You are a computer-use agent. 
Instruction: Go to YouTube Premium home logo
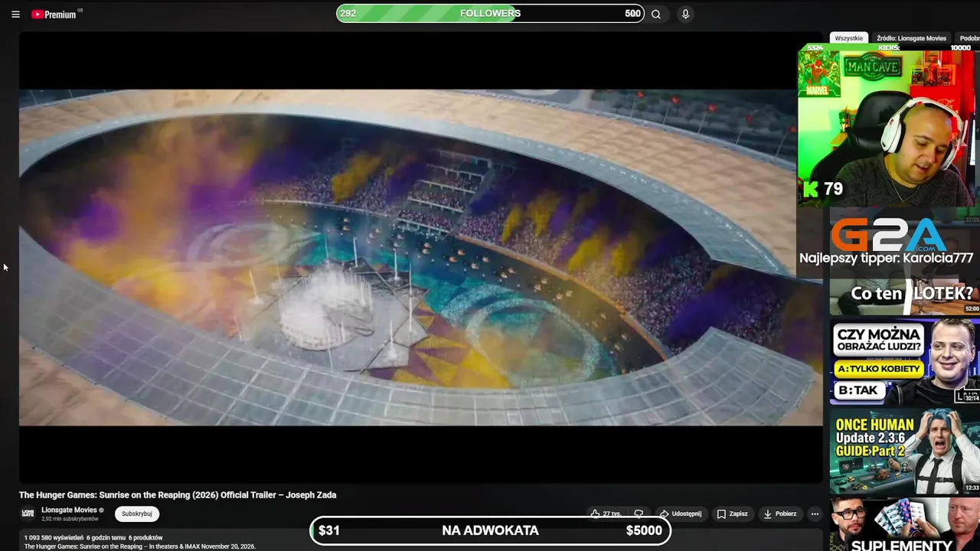tap(54, 15)
